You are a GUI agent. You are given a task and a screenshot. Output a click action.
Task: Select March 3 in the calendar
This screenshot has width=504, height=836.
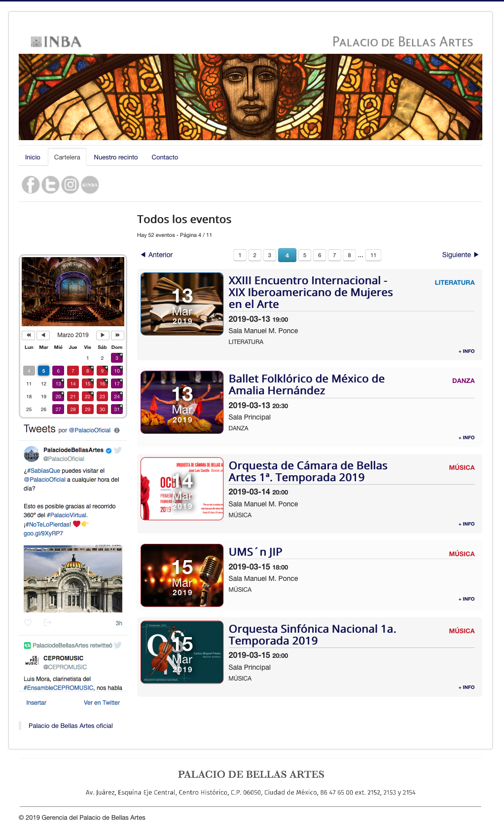pyautogui.click(x=117, y=358)
